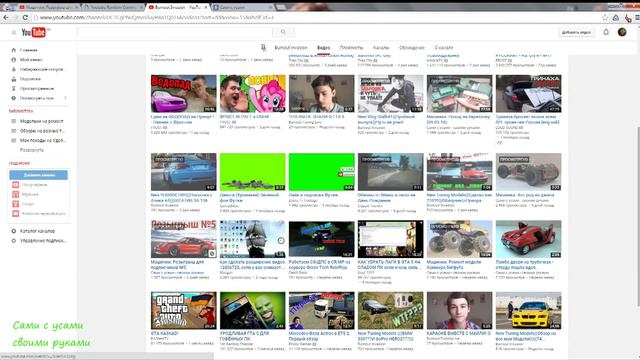This screenshot has width=640, height=360.
Task: Click the channel avatar icon beside Burnout Invasion
Action: pyautogui.click(x=263, y=48)
